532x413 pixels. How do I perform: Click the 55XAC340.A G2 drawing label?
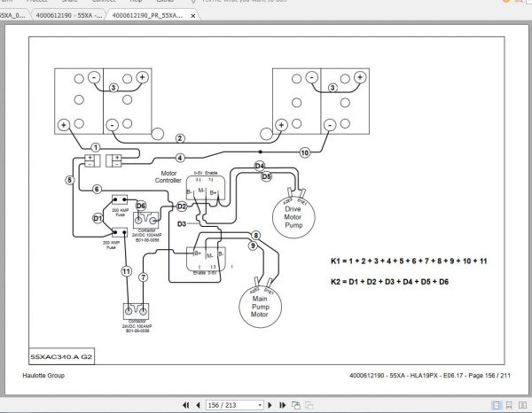[x=61, y=356]
